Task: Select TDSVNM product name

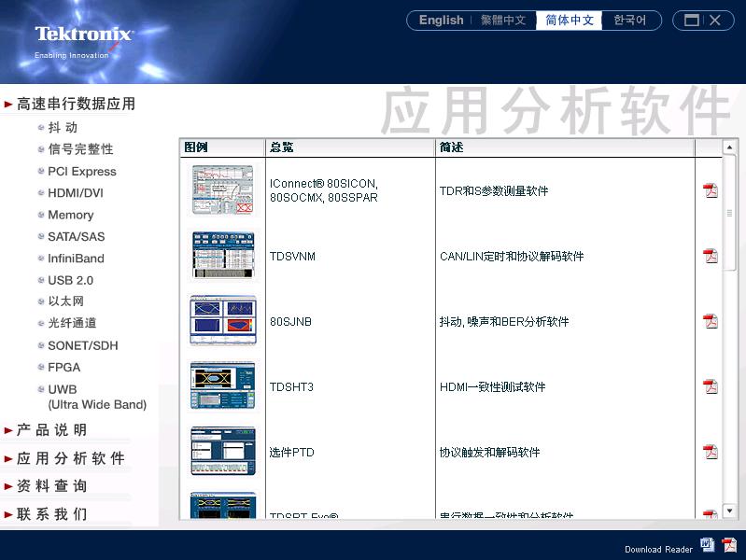Action: 292,257
